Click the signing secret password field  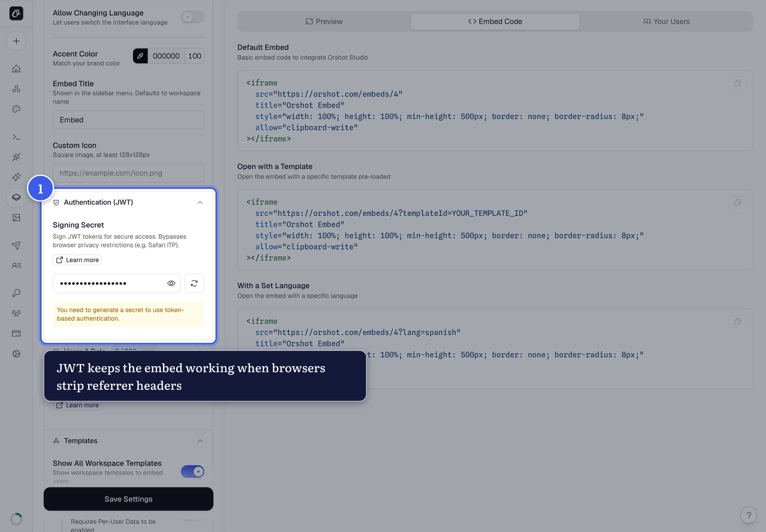[x=117, y=283]
